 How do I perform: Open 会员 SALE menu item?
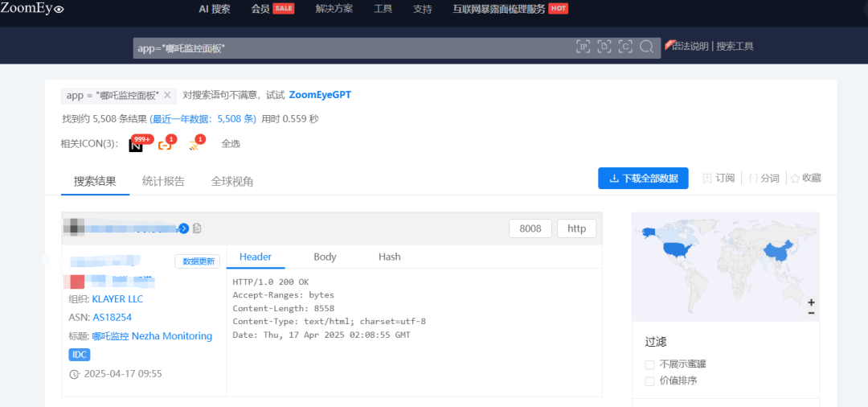(272, 9)
